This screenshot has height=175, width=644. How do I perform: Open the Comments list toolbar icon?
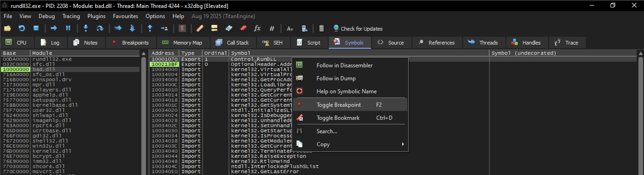click(x=214, y=29)
